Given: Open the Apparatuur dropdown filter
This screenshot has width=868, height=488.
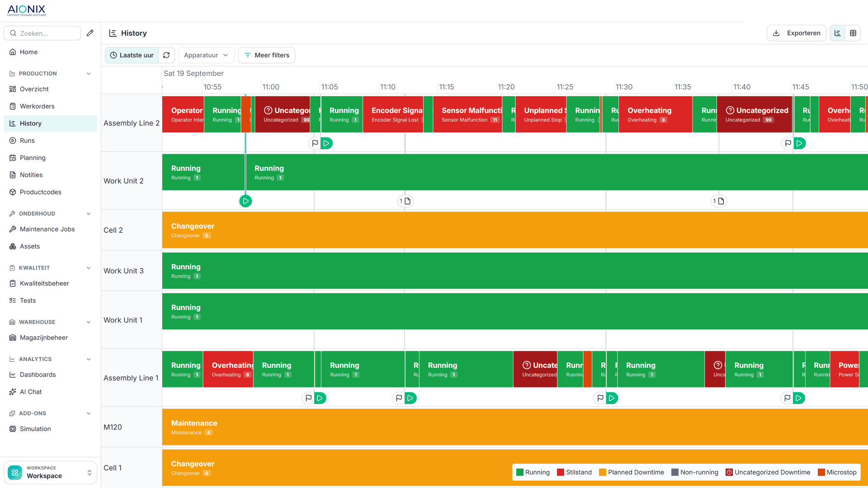Looking at the screenshot, I should (206, 55).
